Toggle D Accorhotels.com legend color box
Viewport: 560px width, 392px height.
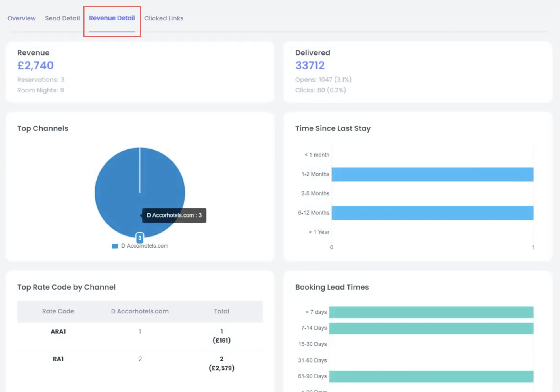pyautogui.click(x=115, y=246)
